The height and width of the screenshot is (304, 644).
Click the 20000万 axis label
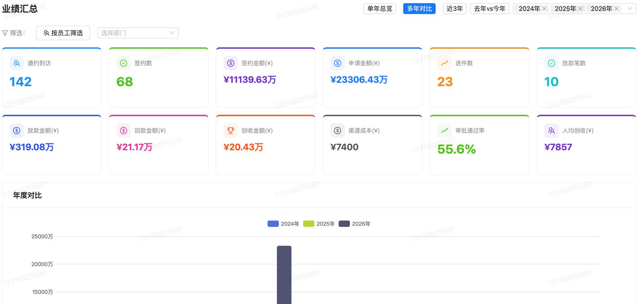[x=42, y=264]
